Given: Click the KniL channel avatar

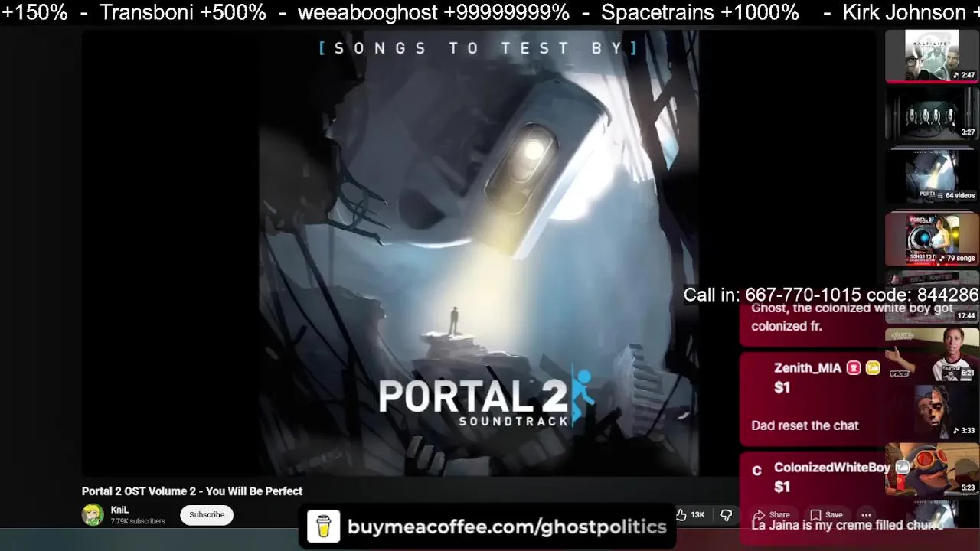Looking at the screenshot, I should (93, 515).
